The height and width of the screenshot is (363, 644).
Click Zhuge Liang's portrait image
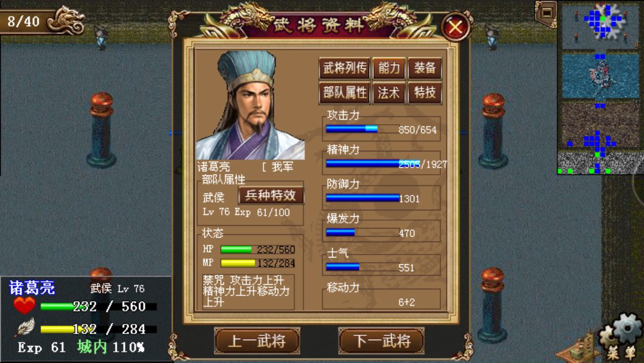[250, 105]
